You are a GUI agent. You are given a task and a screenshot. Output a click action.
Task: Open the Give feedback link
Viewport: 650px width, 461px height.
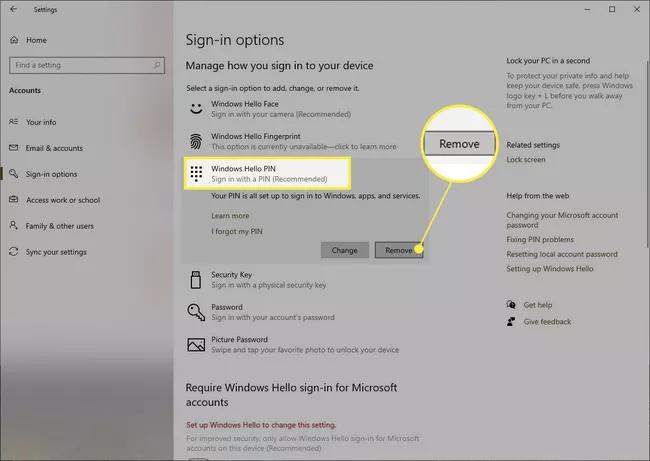pyautogui.click(x=547, y=322)
